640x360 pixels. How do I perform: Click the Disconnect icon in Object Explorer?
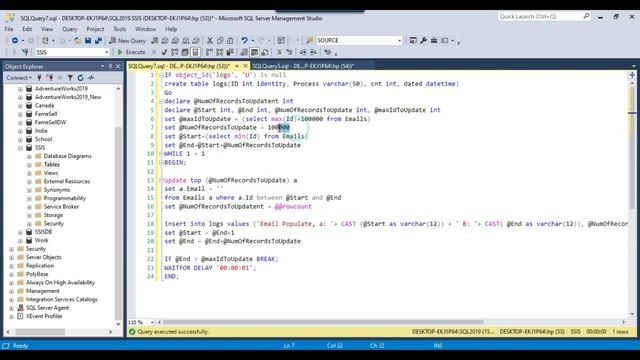[50, 78]
